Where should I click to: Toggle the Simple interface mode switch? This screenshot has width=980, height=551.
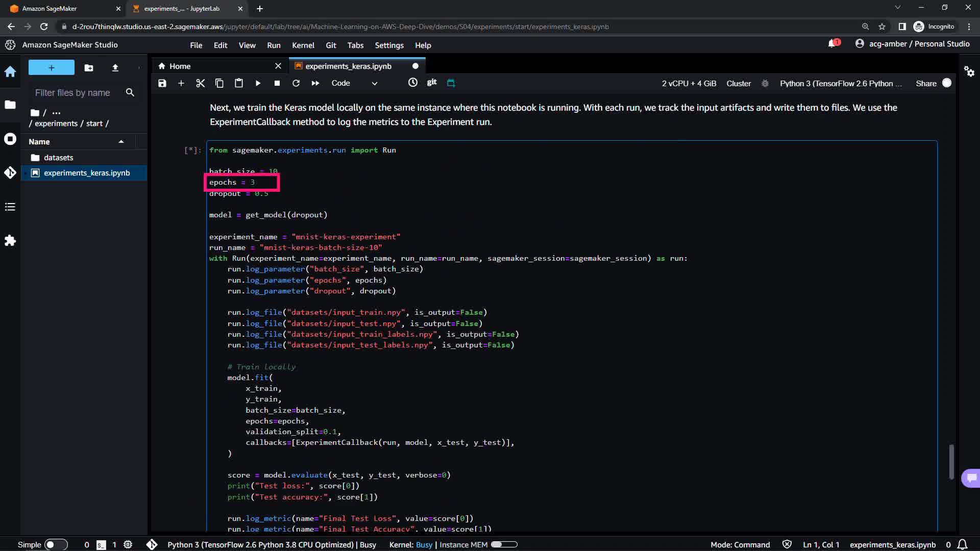pyautogui.click(x=55, y=544)
